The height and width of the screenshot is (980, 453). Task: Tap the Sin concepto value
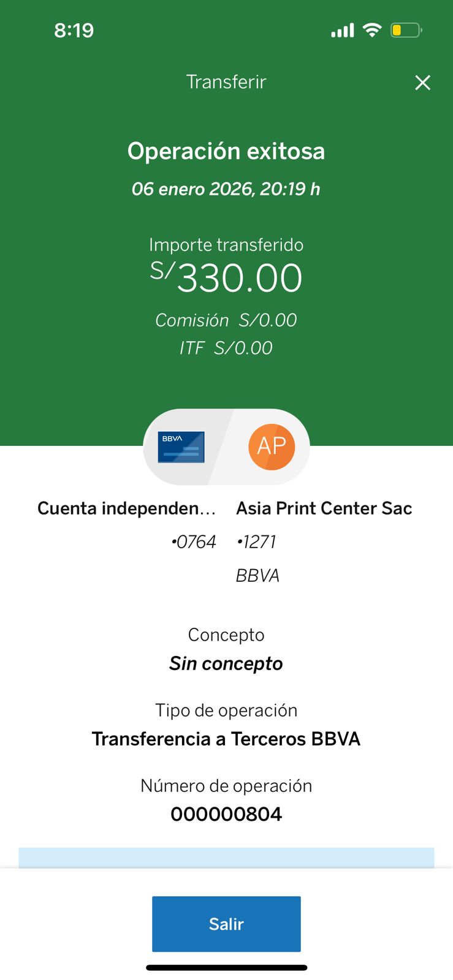point(226,663)
